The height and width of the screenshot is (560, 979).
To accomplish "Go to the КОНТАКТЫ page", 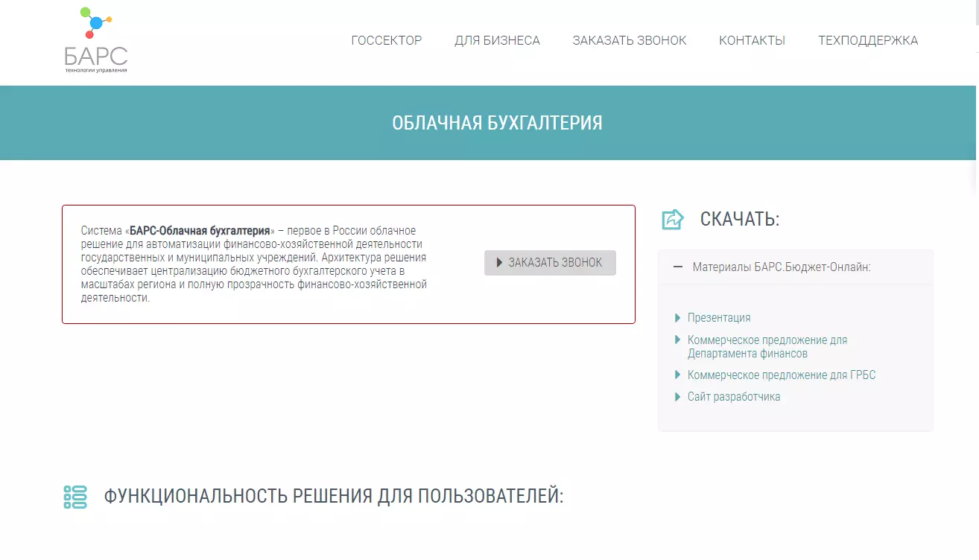I will pos(752,40).
